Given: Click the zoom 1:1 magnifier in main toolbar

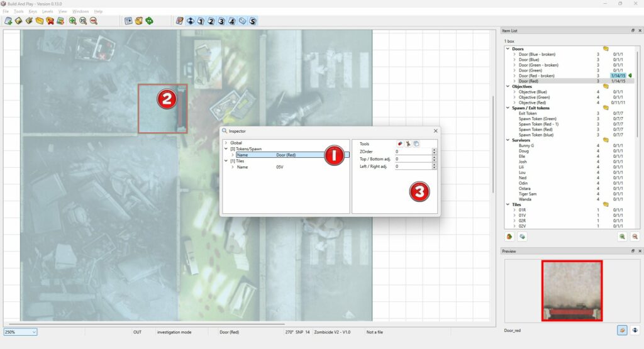Looking at the screenshot, I should (x=83, y=21).
